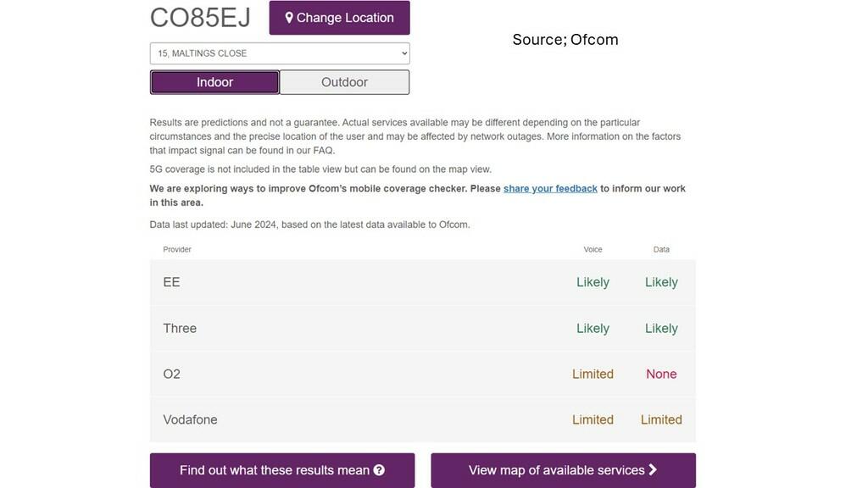Click the Data column header
Image resolution: width=868 pixels, height=488 pixels.
pos(661,249)
